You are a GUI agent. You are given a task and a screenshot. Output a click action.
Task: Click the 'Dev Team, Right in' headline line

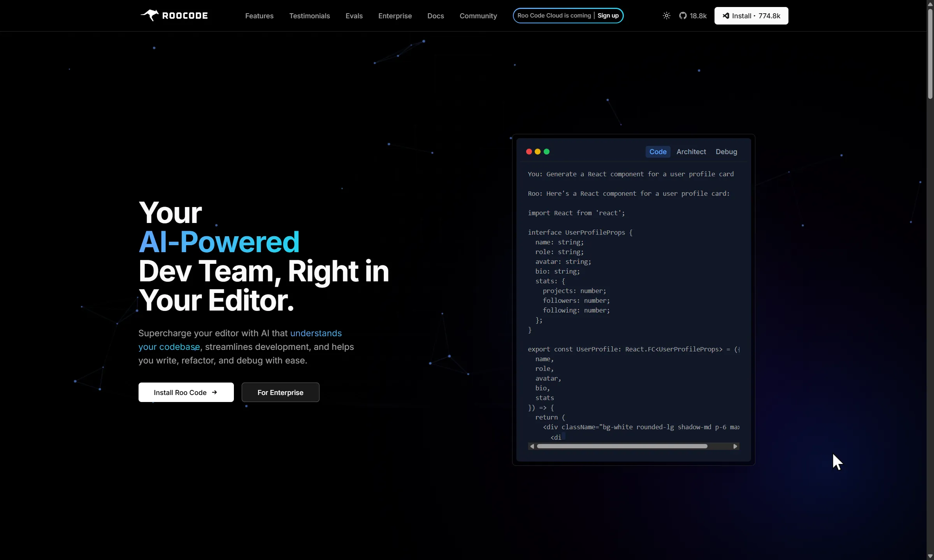264,271
